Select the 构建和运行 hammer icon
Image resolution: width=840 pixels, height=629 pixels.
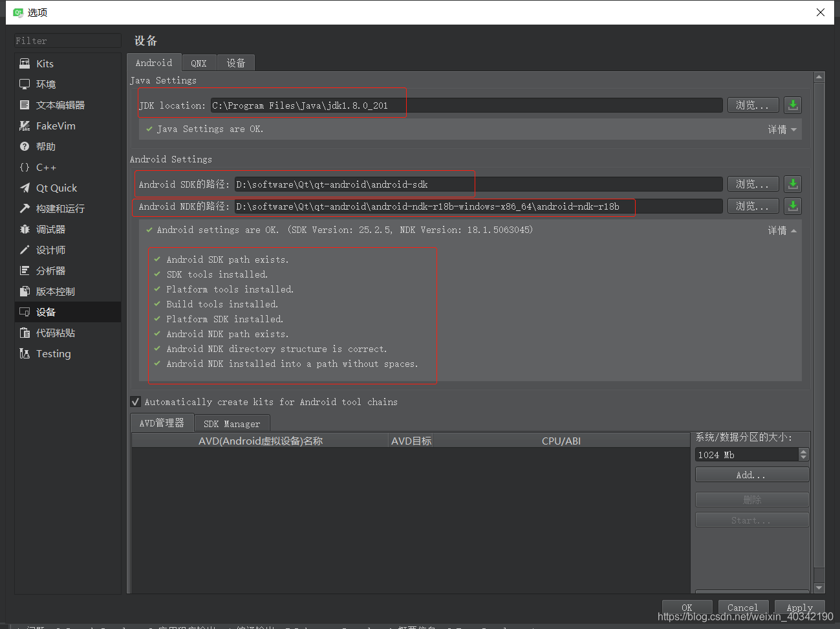click(x=25, y=208)
